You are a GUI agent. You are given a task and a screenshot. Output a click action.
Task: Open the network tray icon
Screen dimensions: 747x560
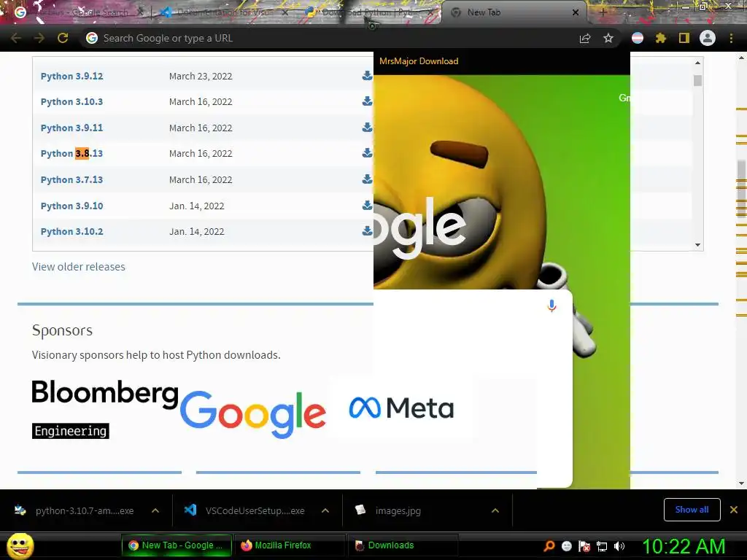tap(602, 546)
